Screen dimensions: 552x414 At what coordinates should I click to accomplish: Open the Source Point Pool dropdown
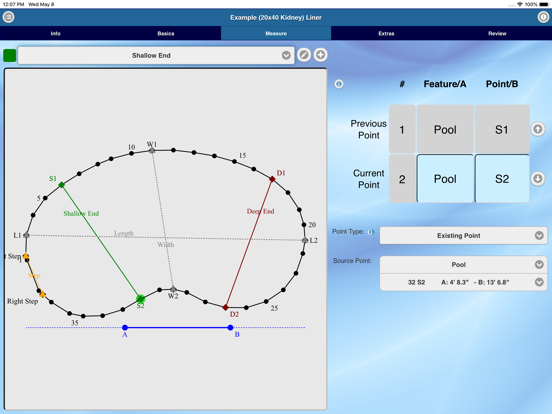pos(463,265)
